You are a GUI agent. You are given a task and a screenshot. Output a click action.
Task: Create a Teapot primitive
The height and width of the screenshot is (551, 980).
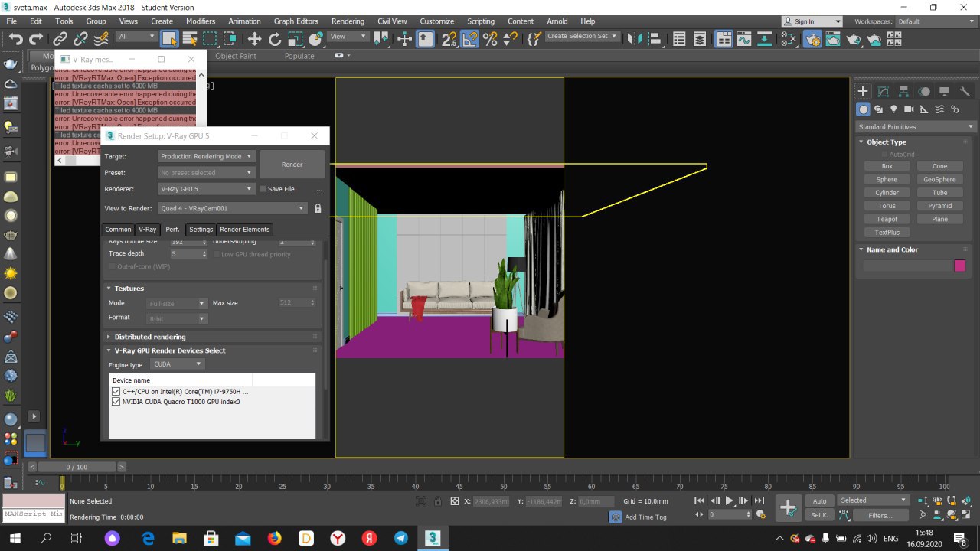pos(887,219)
